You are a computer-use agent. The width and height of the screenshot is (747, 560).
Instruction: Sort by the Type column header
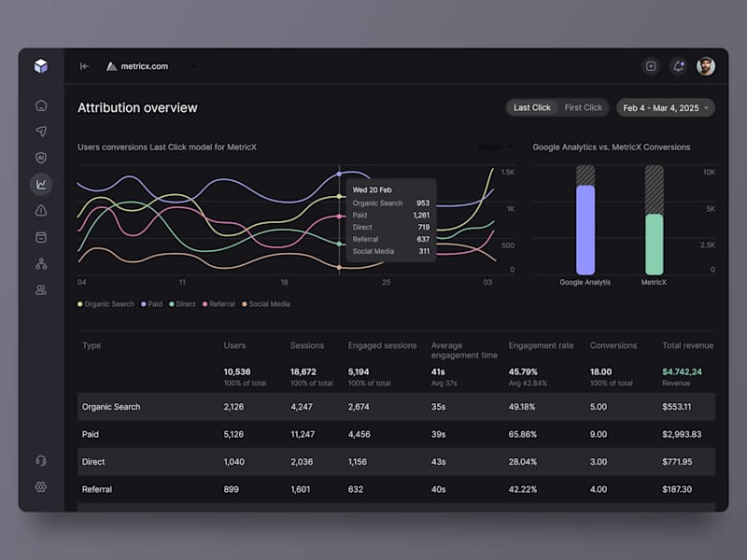pyautogui.click(x=92, y=345)
